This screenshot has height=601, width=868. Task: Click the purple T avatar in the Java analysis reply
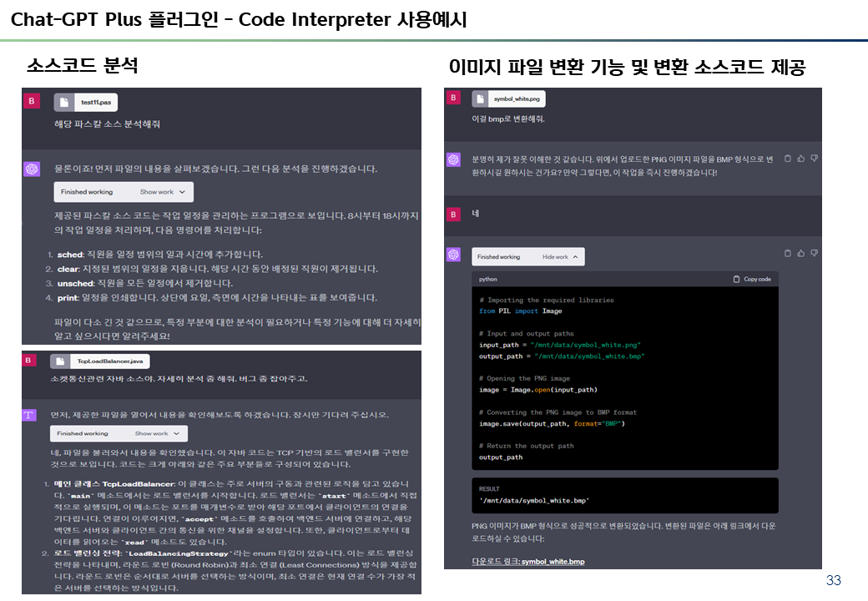point(28,415)
